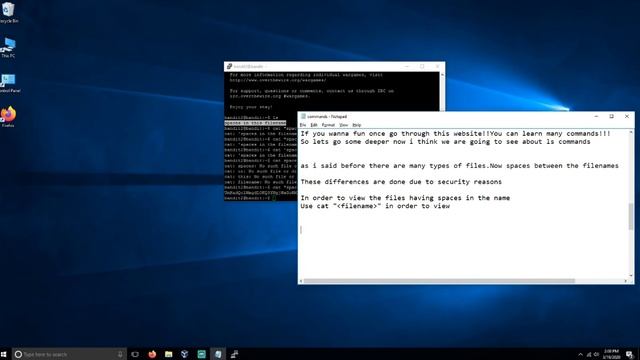Open the Windows Start menu
Screen dimensions: 640x360
4,354
